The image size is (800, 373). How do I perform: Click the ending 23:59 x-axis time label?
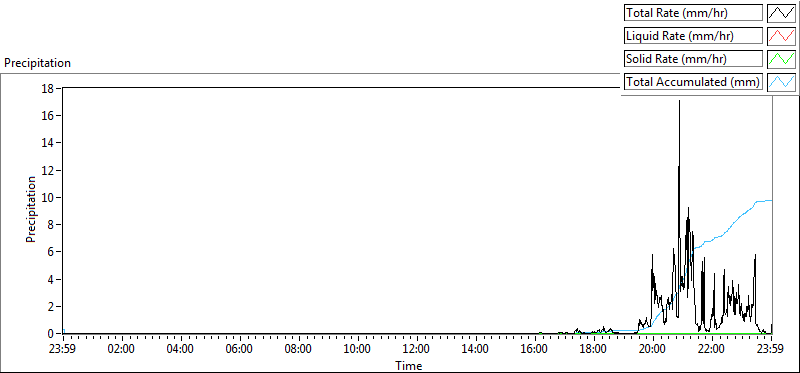(770, 350)
